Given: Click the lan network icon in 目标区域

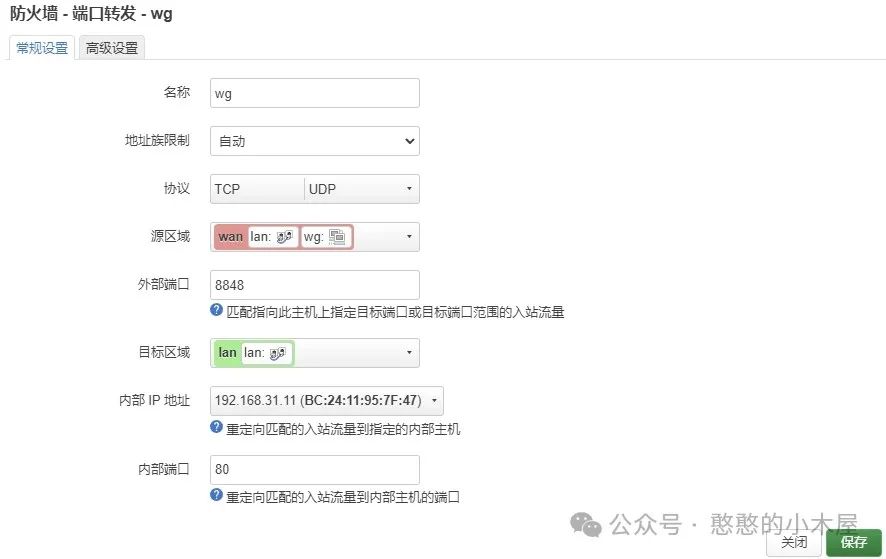Looking at the screenshot, I should tap(277, 353).
